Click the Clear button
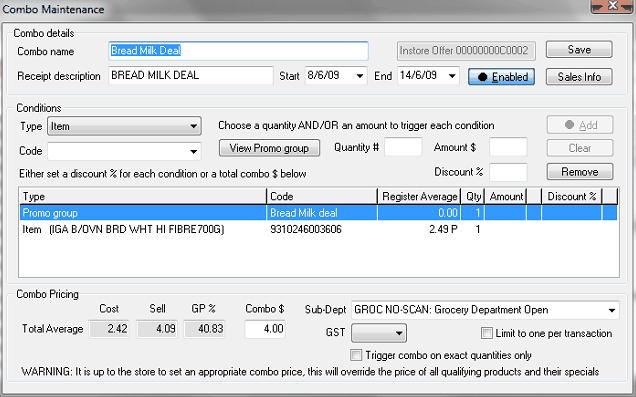 click(580, 148)
